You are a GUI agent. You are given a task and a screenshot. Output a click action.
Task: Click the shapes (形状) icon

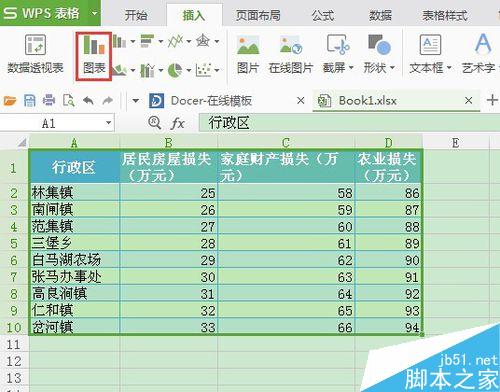[379, 44]
